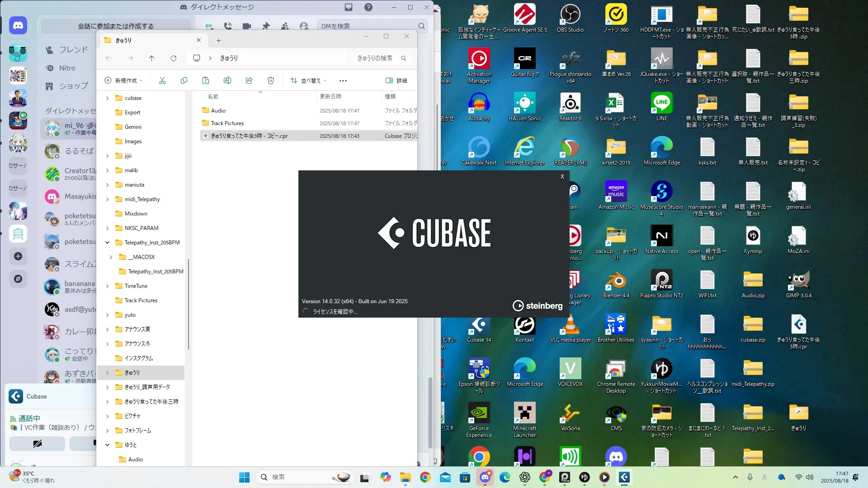
Task: Open the 新規作成 new item dropdown
Action: [123, 80]
